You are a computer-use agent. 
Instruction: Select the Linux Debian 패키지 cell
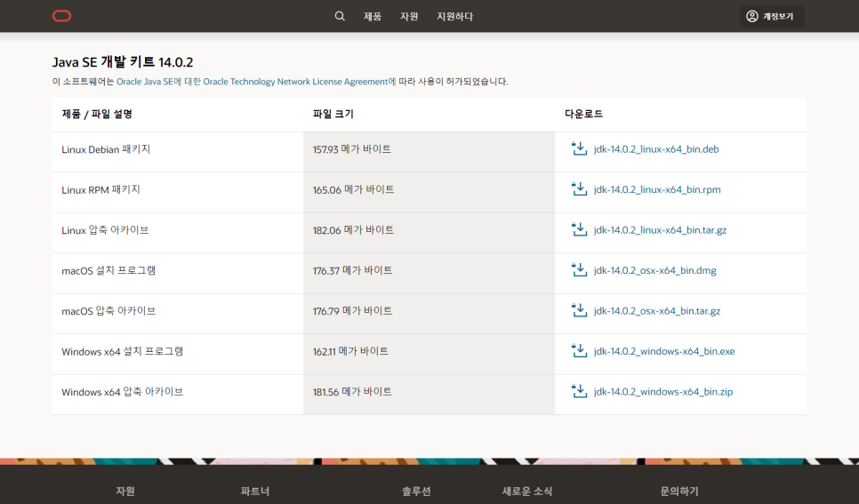tap(178, 152)
